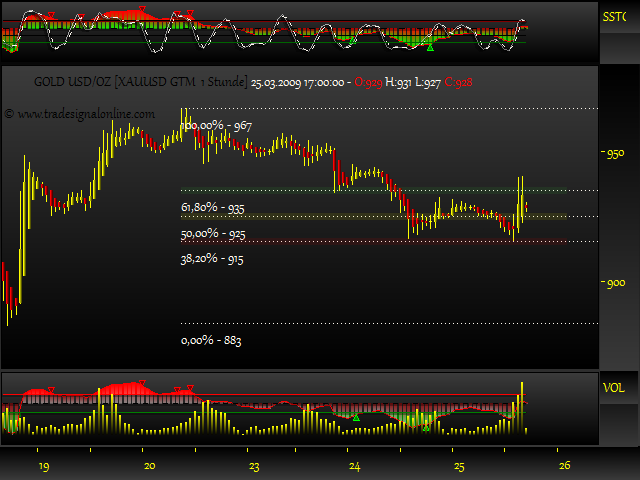
Task: Click the SSTO indicator label
Action: (x=613, y=16)
